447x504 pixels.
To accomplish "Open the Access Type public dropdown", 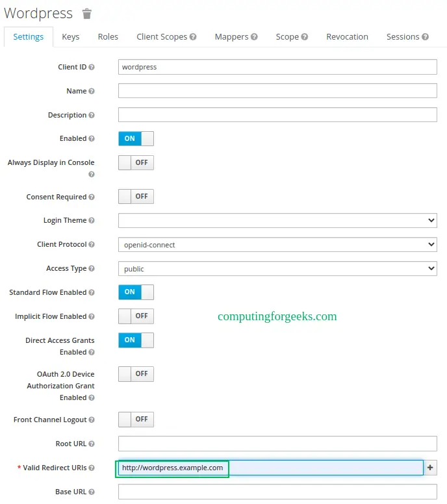I will click(277, 268).
